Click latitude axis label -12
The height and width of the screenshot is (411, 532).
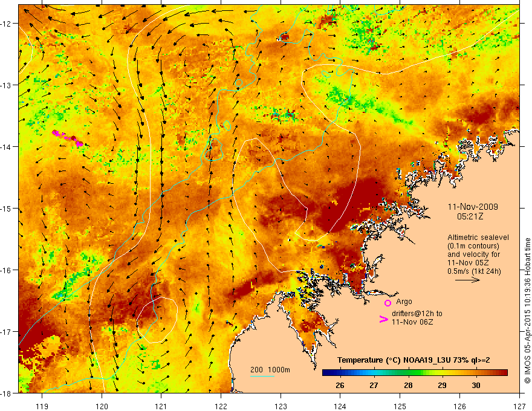point(7,24)
